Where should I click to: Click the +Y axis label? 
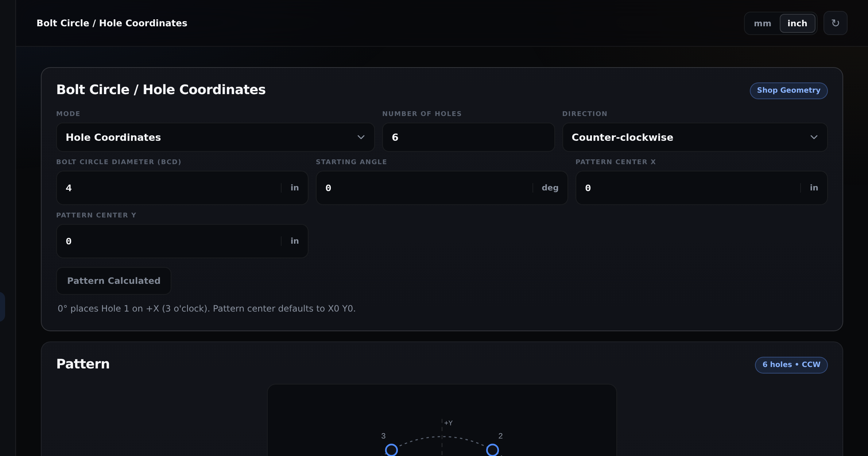point(448,423)
